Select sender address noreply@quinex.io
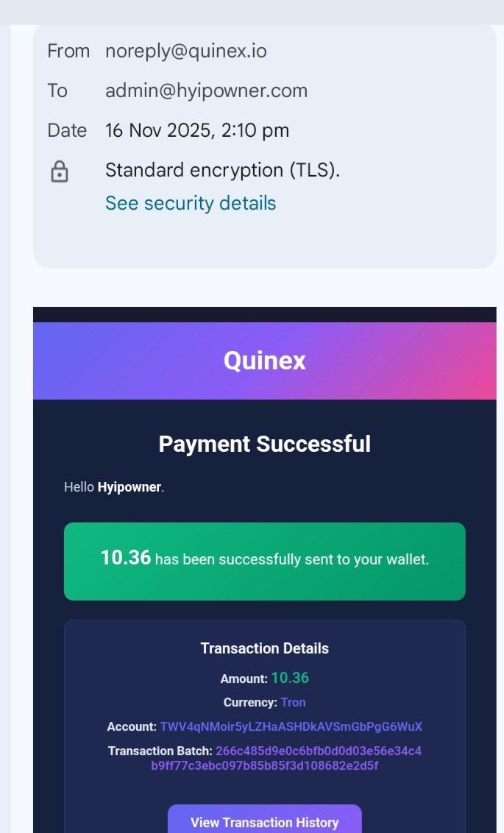The image size is (504, 833). [x=185, y=51]
